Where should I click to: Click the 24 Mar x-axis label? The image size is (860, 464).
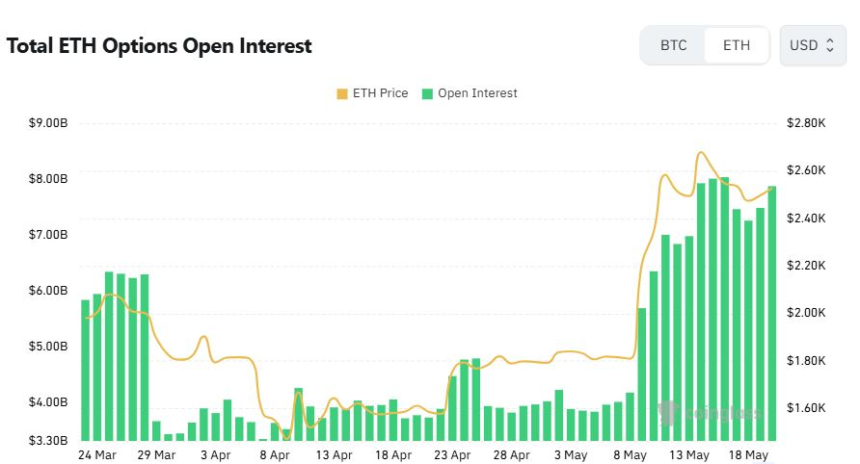click(97, 455)
